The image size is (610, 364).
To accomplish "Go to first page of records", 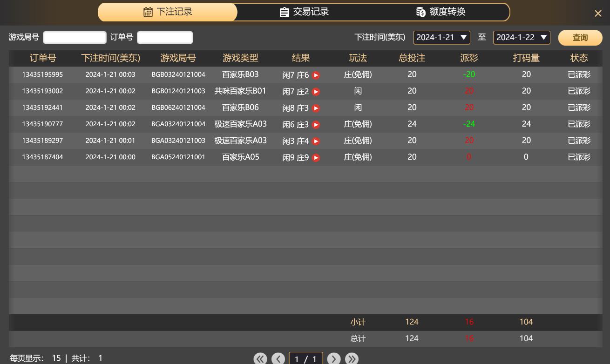I will coord(260,358).
